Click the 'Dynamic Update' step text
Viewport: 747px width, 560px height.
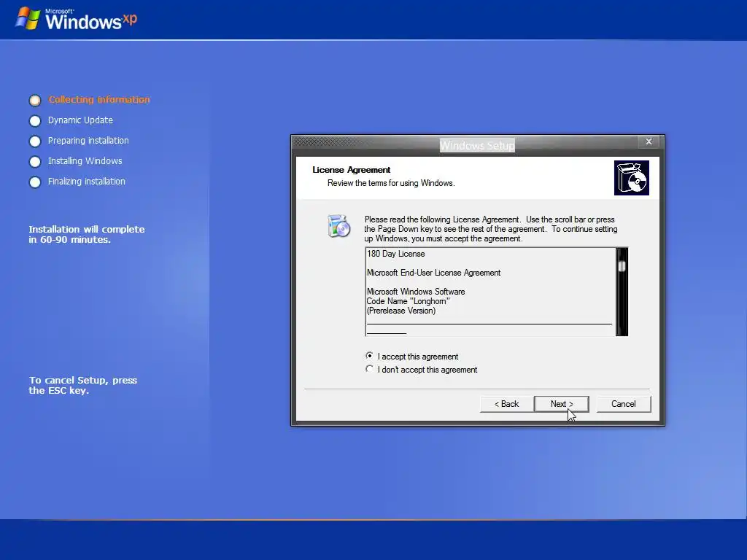80,120
